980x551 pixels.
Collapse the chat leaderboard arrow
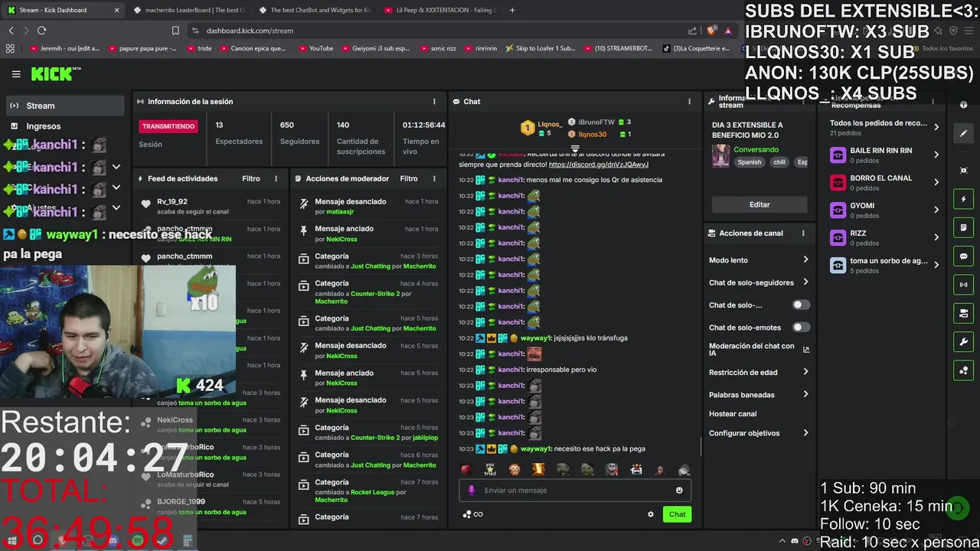575,148
